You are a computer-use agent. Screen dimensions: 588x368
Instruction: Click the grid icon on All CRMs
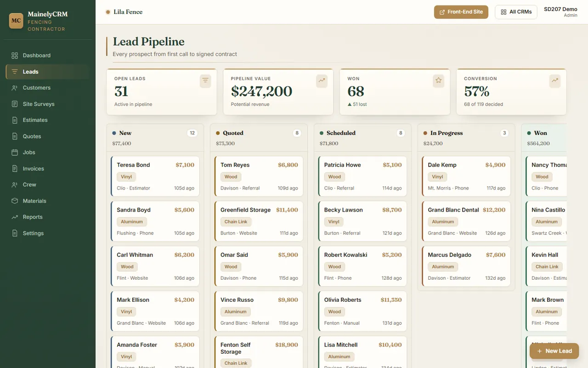(x=503, y=12)
